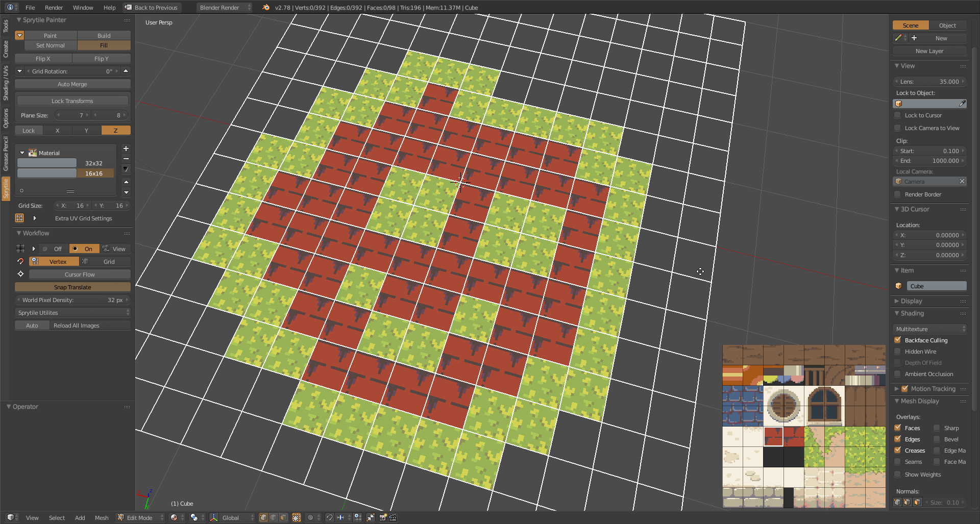
Task: Click the proportional editing circle icon
Action: 310,517
